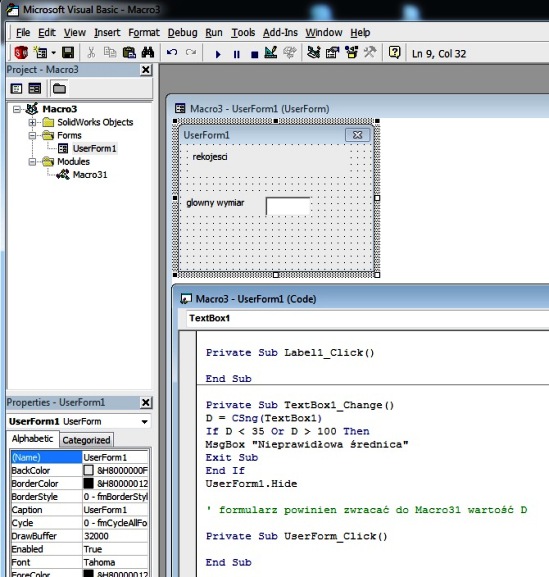Open the File menu
The height and width of the screenshot is (577, 549).
[23, 33]
